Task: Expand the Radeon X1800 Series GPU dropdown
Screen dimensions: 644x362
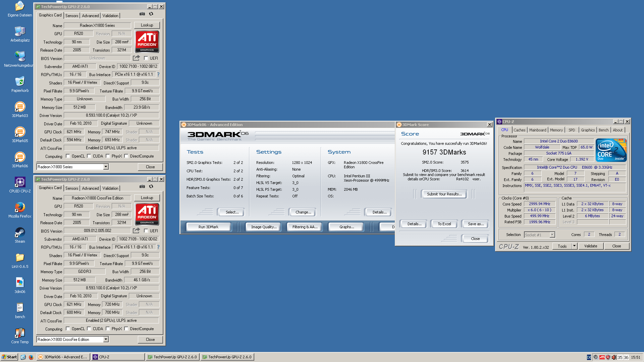Action: pos(106,167)
